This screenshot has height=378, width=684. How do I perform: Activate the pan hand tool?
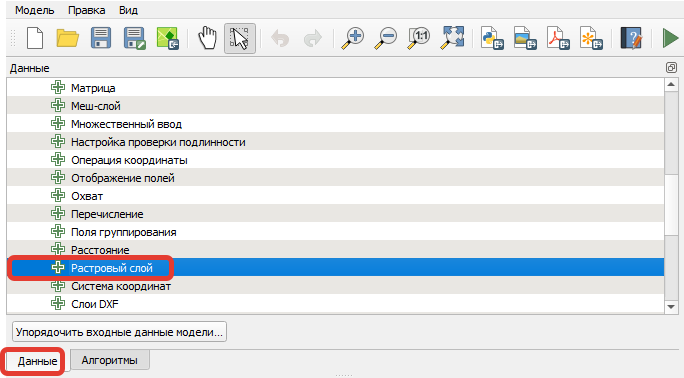[x=207, y=38]
